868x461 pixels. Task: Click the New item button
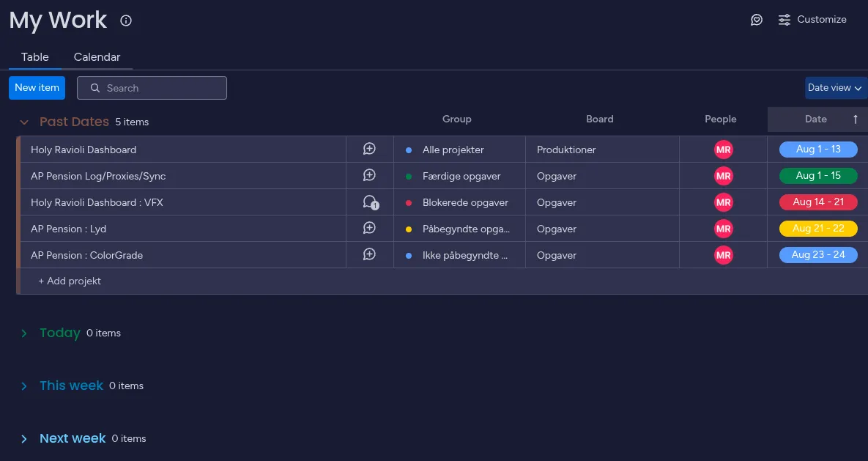point(37,88)
